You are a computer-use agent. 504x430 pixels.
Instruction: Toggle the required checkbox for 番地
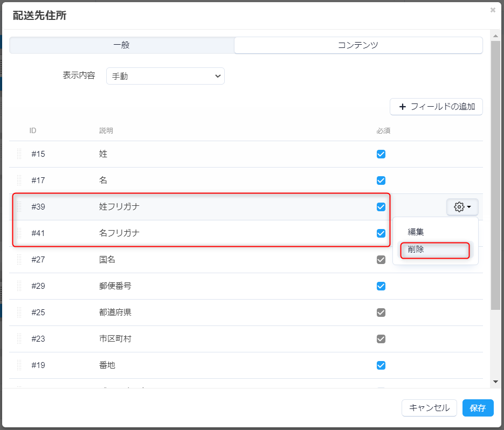click(x=381, y=365)
